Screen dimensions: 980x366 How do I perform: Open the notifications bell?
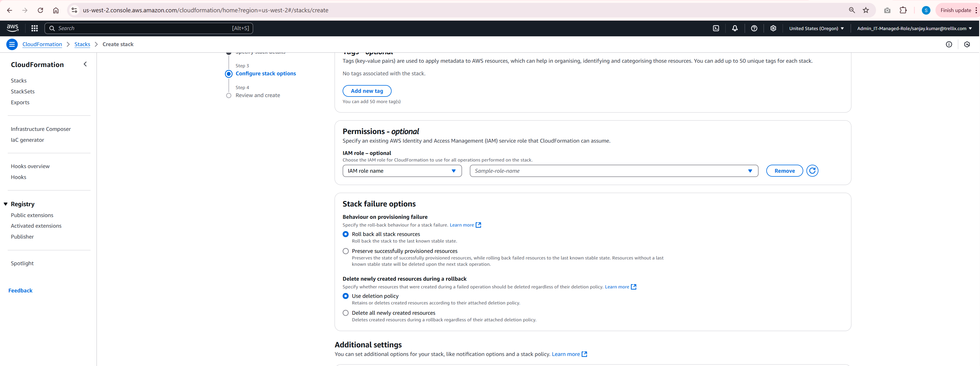tap(735, 28)
